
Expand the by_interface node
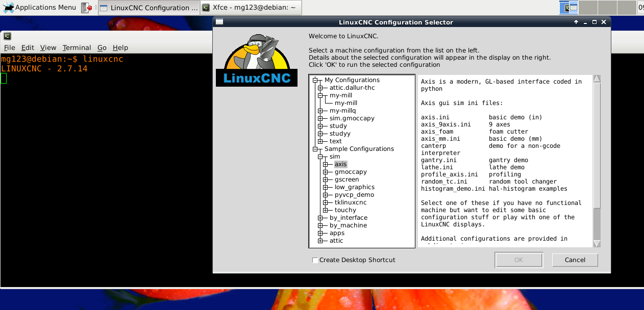point(320,218)
